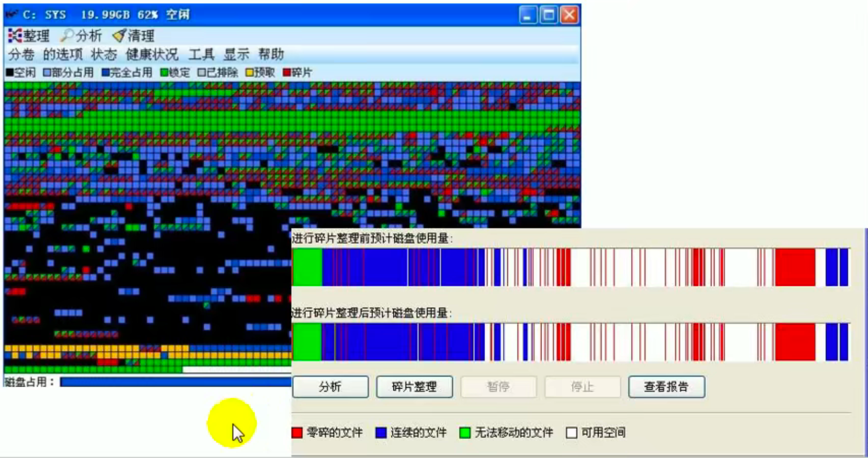The image size is (868, 458).
Task: Click the black 空闲 legend swatch
Action: (9, 73)
